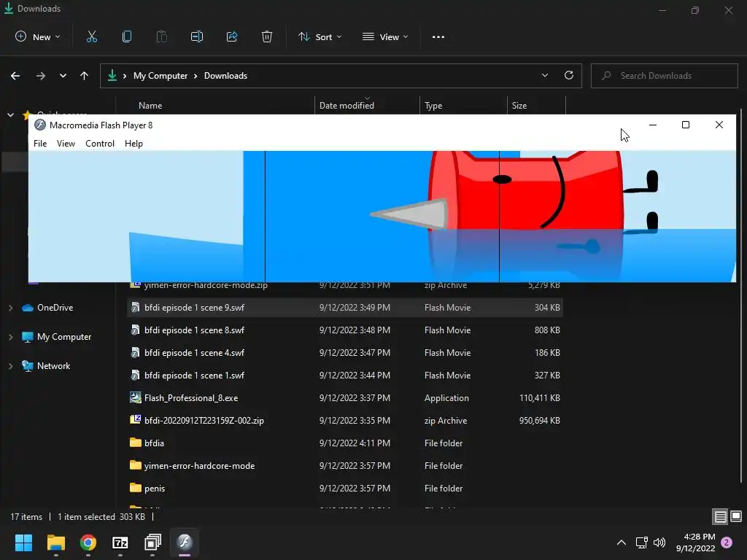The height and width of the screenshot is (560, 747).
Task: Click the stacked windows taskbar icon
Action: pos(152,542)
